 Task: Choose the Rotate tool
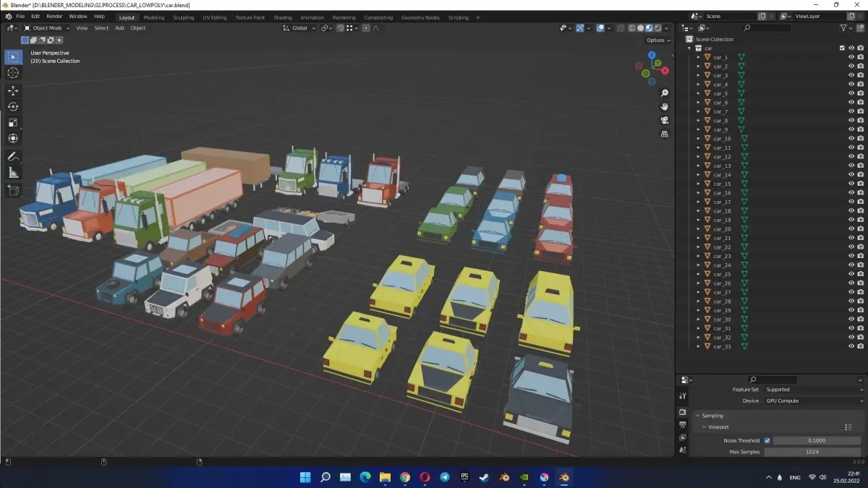(x=13, y=106)
